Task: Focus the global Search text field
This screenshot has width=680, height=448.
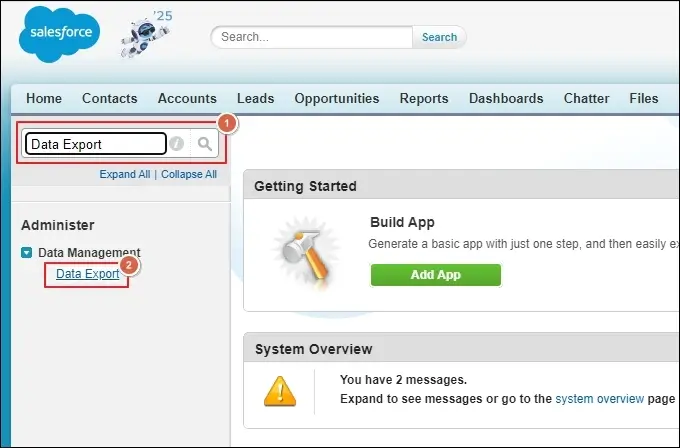Action: coord(312,37)
